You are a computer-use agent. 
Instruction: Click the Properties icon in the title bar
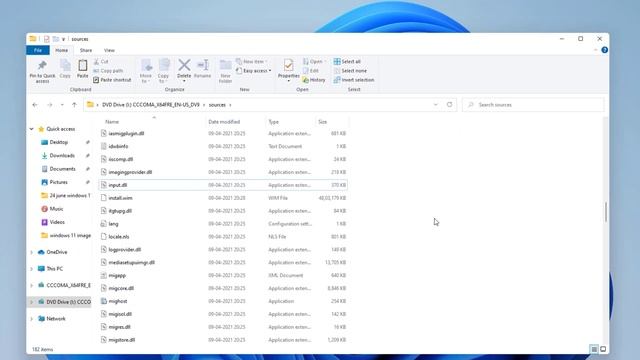pos(47,39)
